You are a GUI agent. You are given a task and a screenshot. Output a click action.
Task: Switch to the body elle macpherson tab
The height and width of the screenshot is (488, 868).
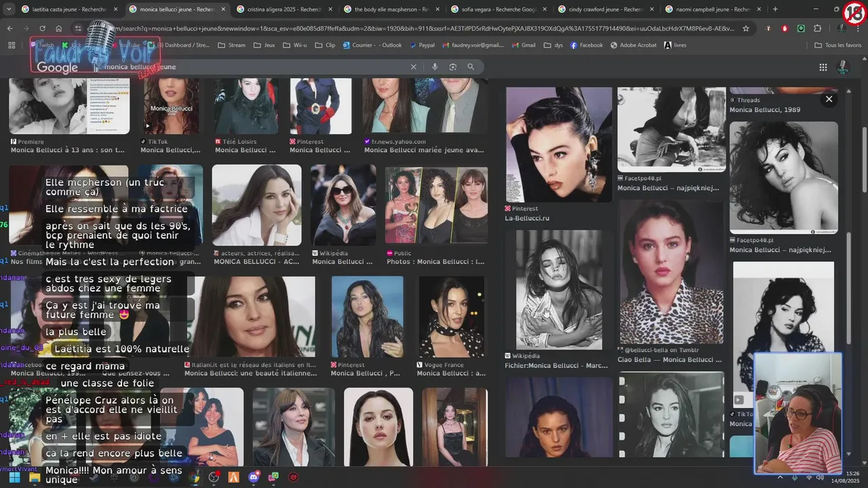click(391, 9)
